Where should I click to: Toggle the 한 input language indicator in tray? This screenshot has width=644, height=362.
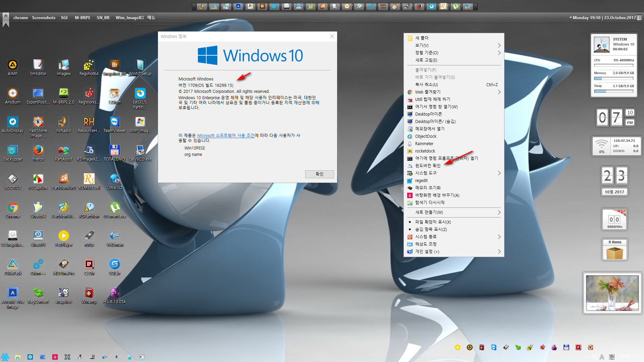(x=612, y=357)
